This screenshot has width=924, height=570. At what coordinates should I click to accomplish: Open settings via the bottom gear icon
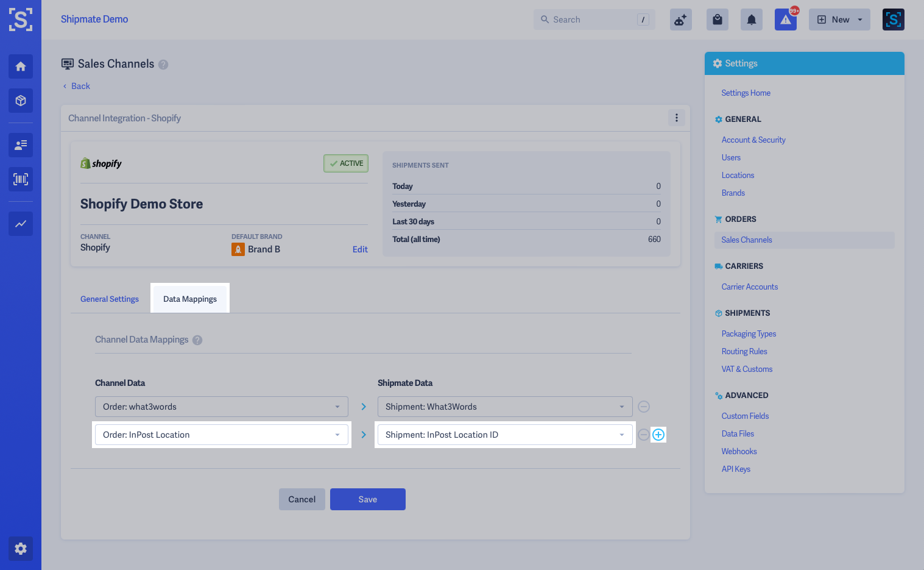[x=20, y=549]
